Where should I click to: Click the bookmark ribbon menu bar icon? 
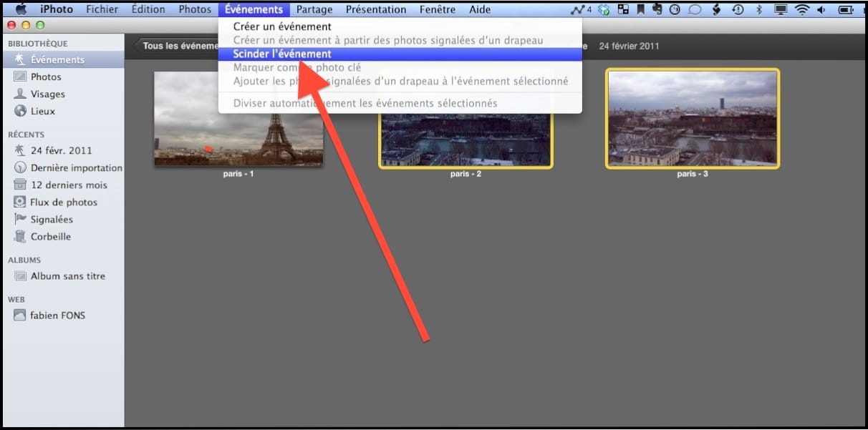point(640,9)
